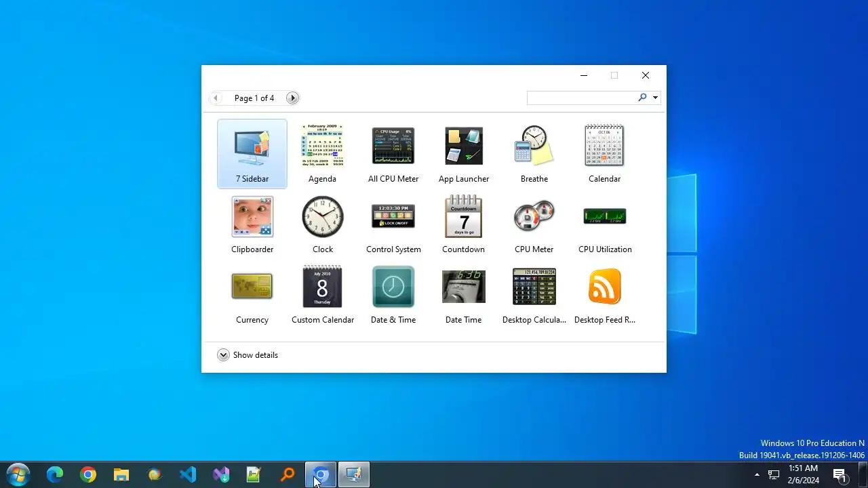Select the Date & Time gadget
This screenshot has height=488, width=868.
tap(393, 295)
